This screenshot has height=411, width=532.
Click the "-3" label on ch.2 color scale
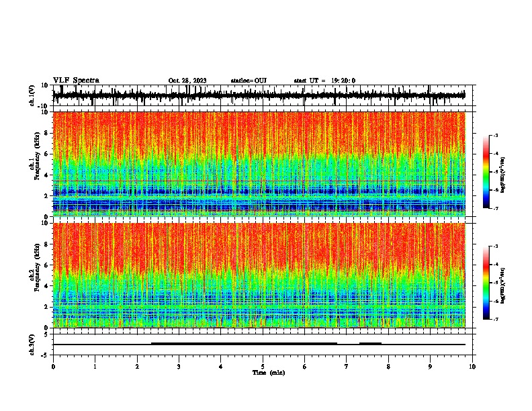point(495,246)
